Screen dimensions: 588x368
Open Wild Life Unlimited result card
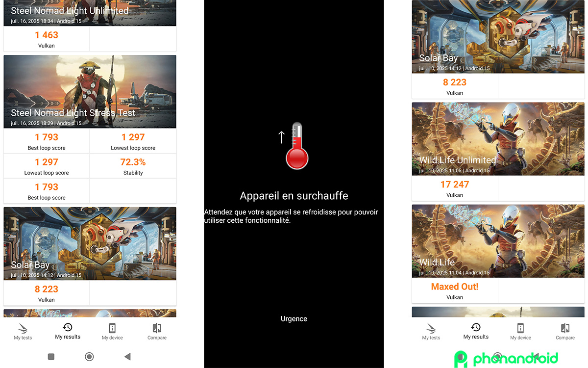(498, 139)
